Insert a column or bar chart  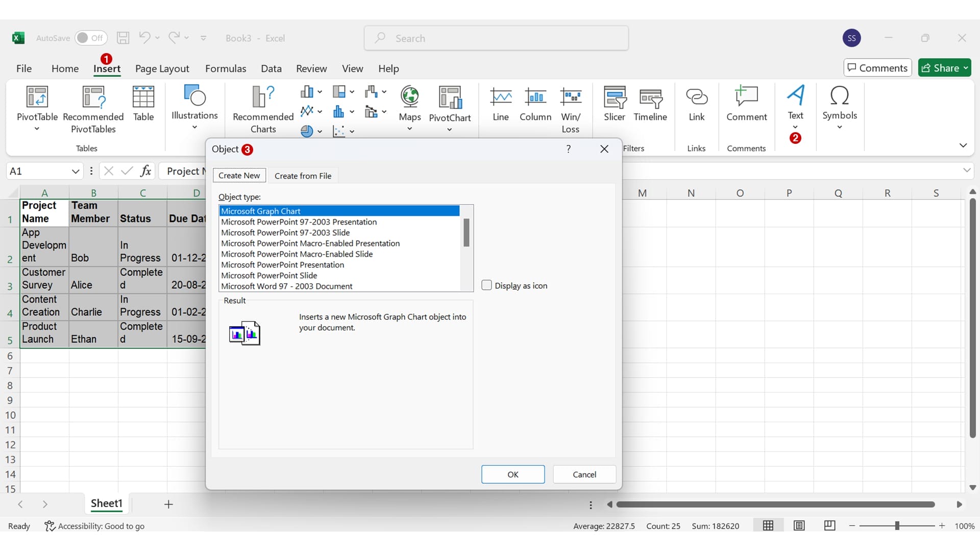point(311,92)
